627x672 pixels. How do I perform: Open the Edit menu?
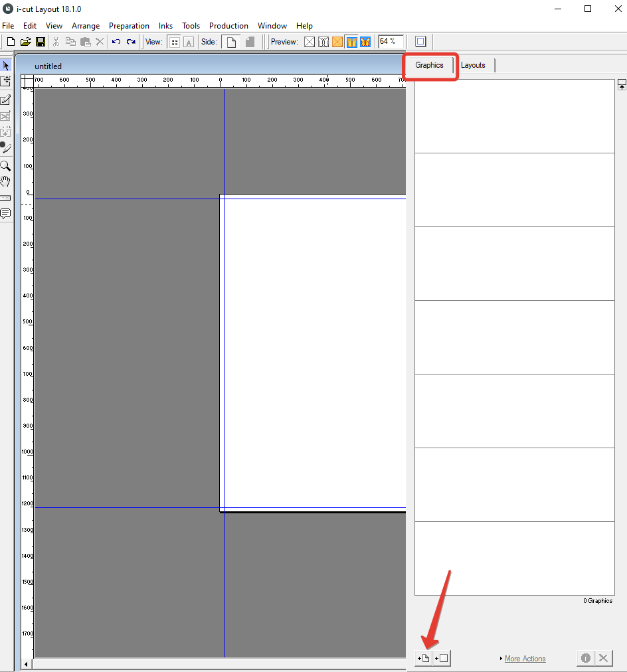pos(30,26)
